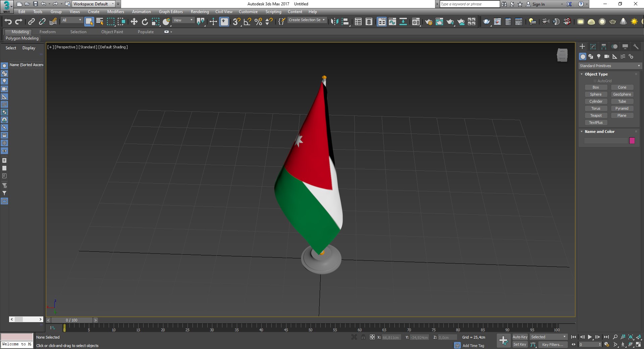Image resolution: width=644 pixels, height=349 pixels.
Task: Click Zoom Extents All in viewport controls
Action: pos(639,337)
